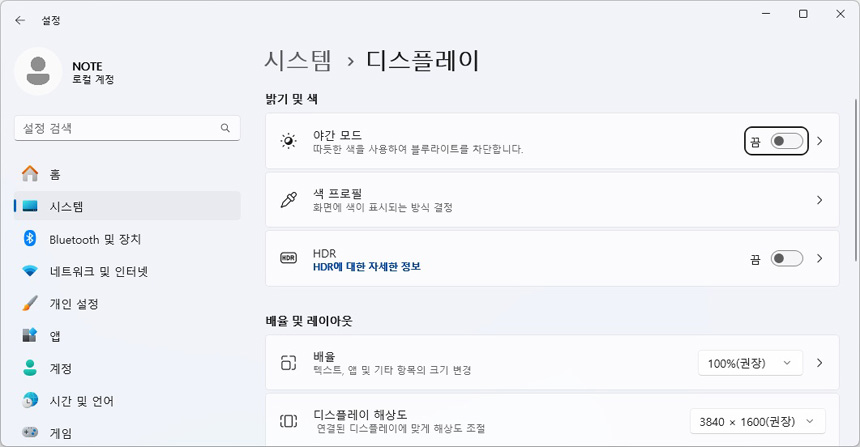Click the Bluetooth icon in sidebar
Viewport: 860px width, 447px height.
pyautogui.click(x=30, y=239)
